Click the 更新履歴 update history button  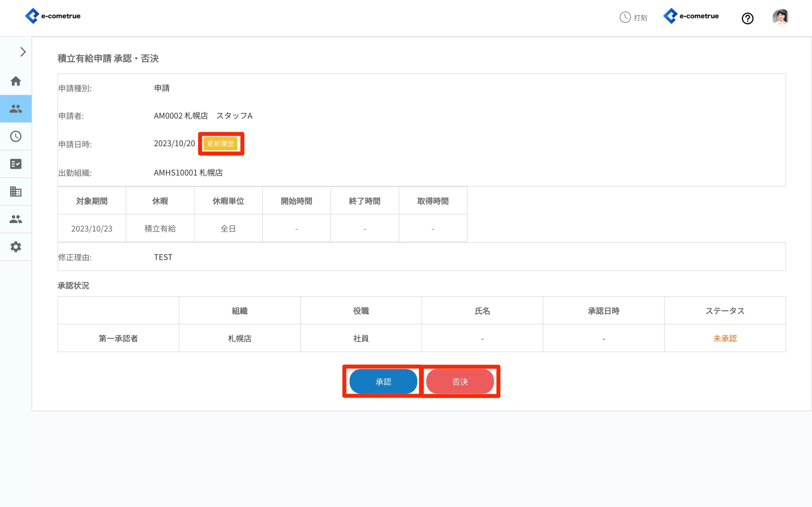point(220,144)
